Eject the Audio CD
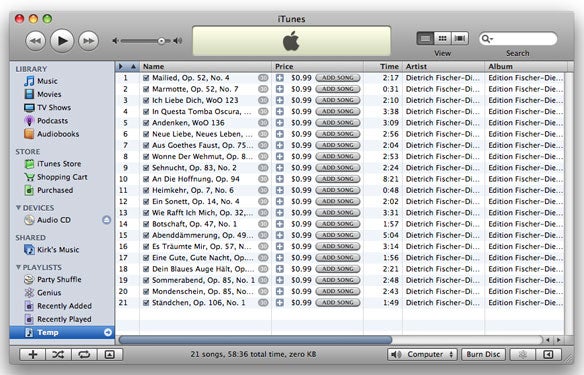Viewport: 584px width, 375px height. pyautogui.click(x=107, y=220)
